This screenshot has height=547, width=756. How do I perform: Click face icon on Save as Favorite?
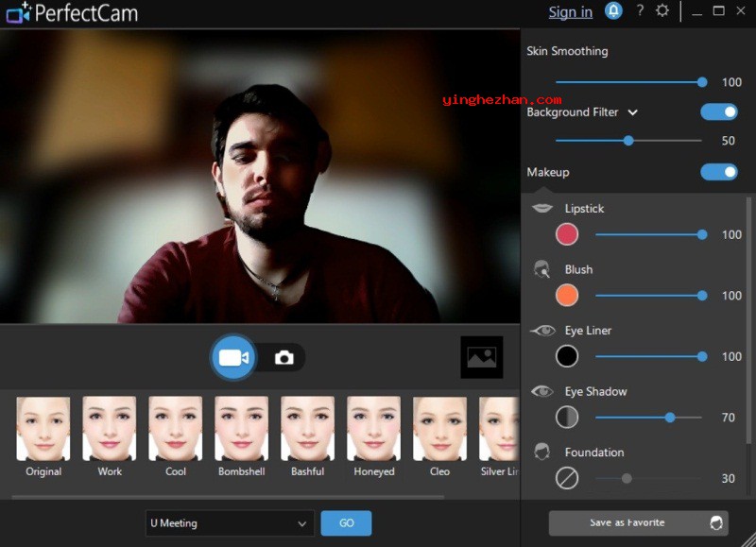pos(716,522)
